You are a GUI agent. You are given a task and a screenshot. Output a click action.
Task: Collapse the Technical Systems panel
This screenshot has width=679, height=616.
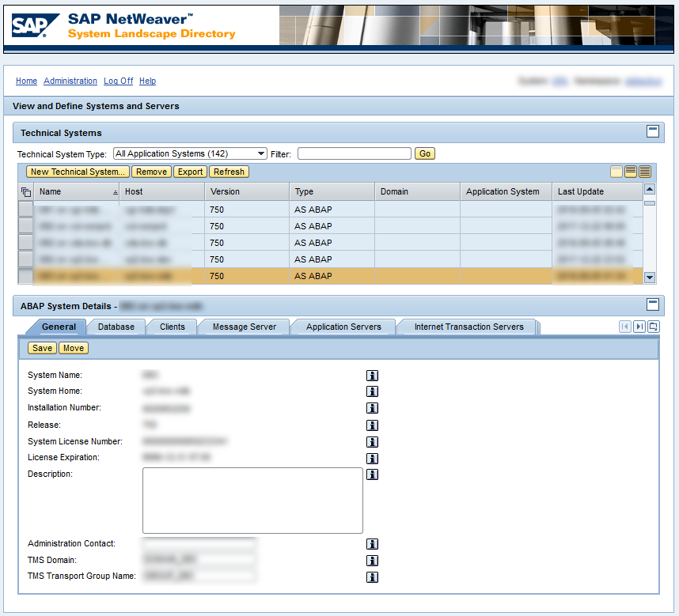pos(652,132)
